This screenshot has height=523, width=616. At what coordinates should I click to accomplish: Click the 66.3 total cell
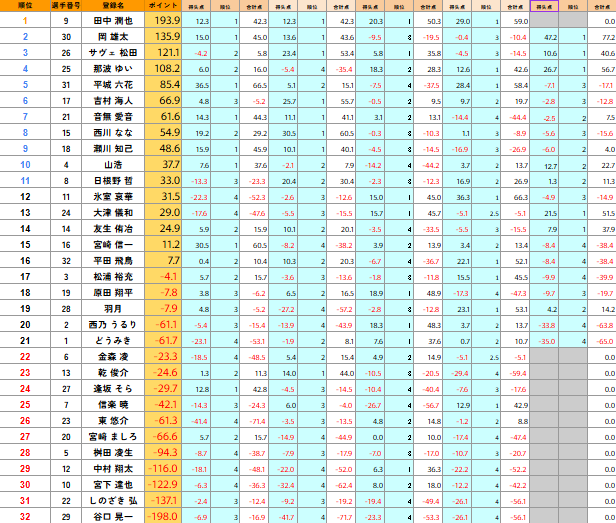point(515,197)
